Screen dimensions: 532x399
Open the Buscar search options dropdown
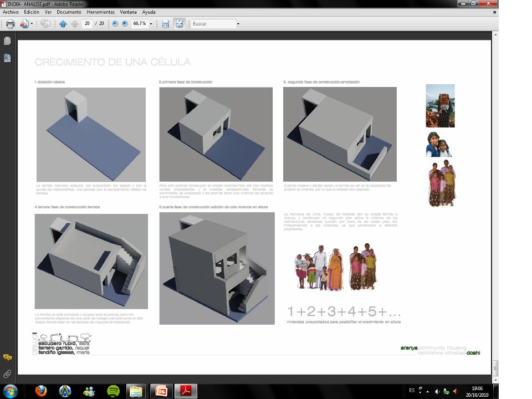(238, 24)
